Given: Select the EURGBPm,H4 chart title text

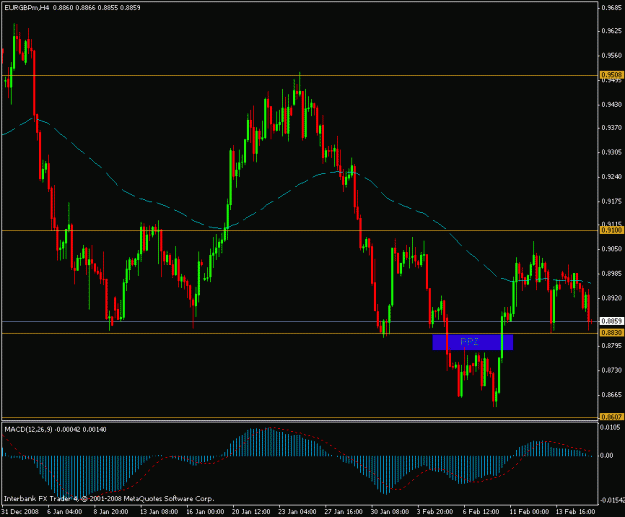Looking at the screenshot, I should 26,8.
